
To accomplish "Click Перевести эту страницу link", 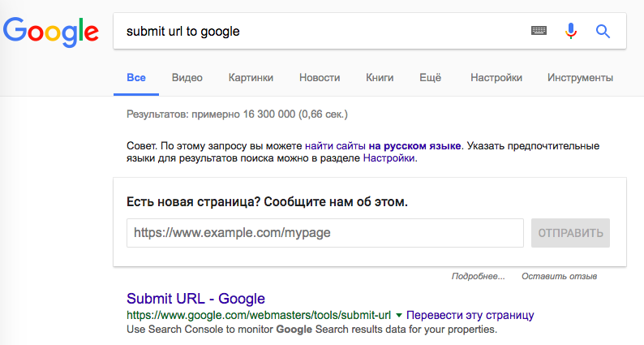I will pos(470,315).
